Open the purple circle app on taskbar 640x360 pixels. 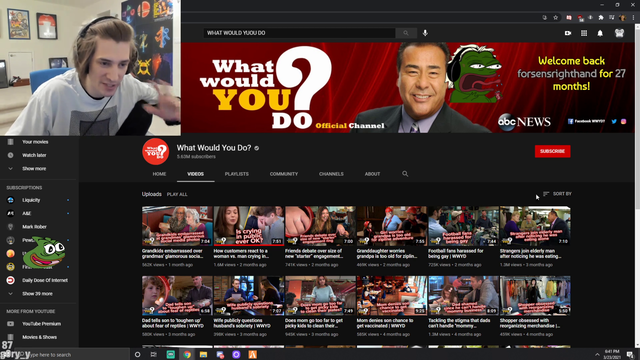point(236,354)
